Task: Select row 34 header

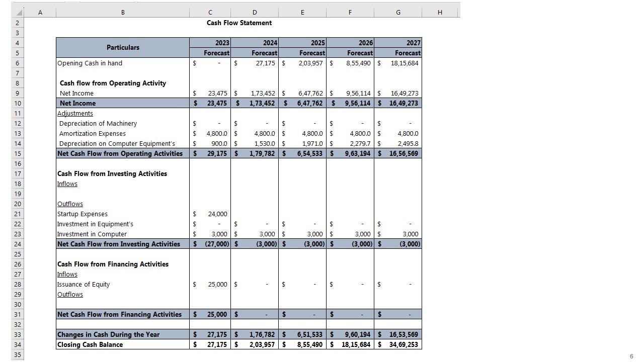Action: tap(18, 344)
